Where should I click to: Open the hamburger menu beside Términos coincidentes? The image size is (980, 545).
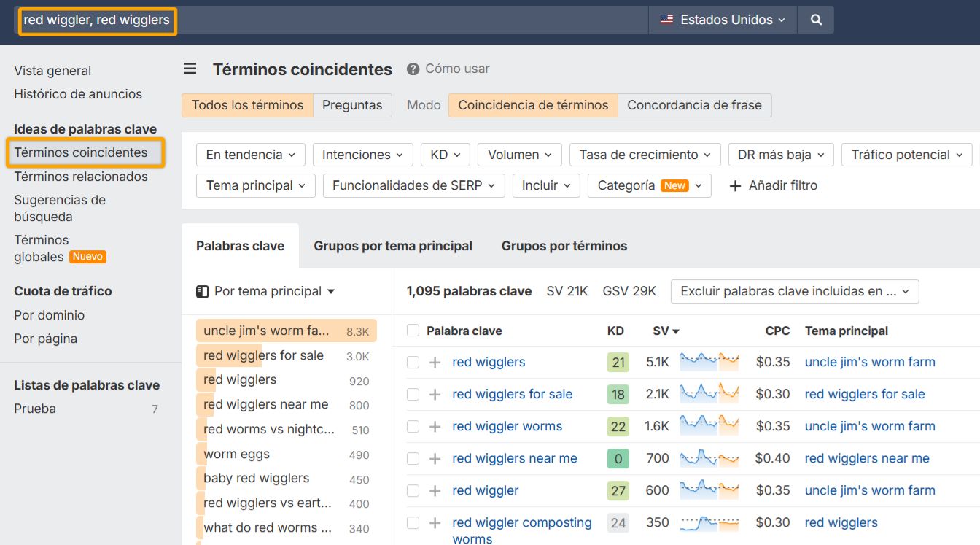(x=190, y=69)
